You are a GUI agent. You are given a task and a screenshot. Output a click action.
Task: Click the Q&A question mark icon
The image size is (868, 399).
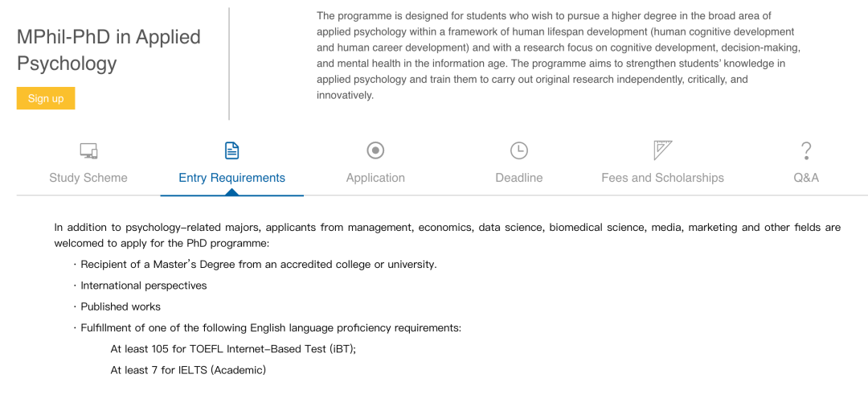[x=806, y=150]
